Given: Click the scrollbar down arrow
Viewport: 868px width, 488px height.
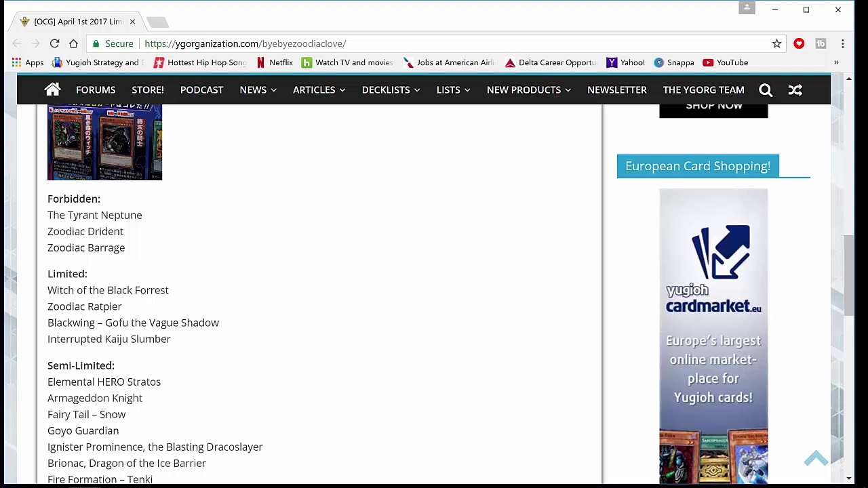Looking at the screenshot, I should tap(848, 478).
